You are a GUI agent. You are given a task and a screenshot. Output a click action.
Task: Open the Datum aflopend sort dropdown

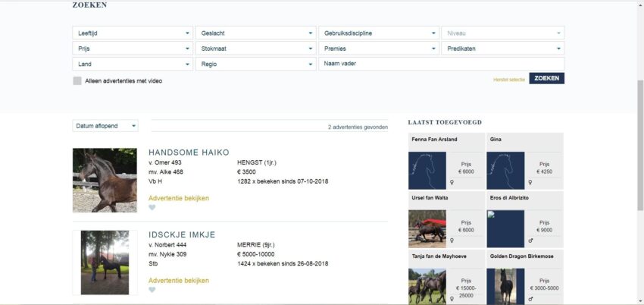click(105, 126)
